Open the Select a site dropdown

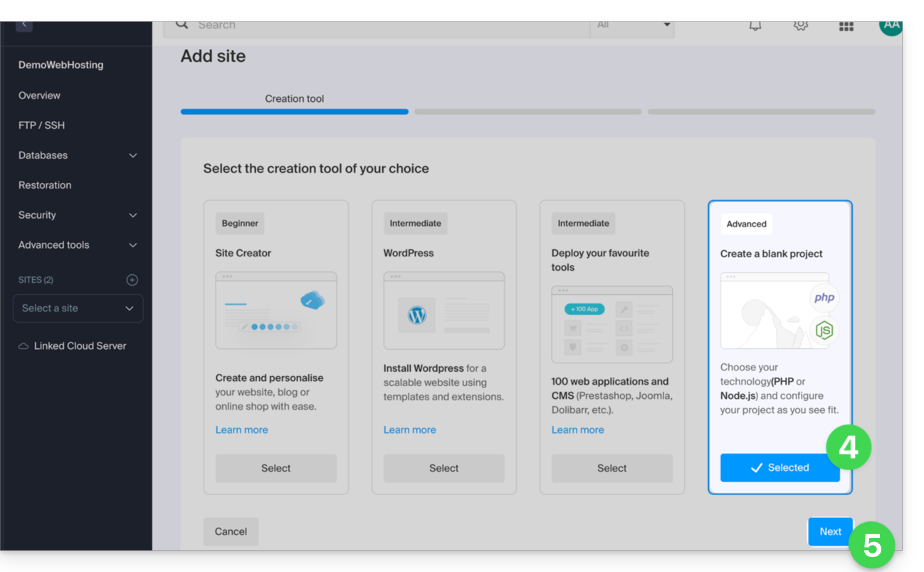click(x=78, y=308)
